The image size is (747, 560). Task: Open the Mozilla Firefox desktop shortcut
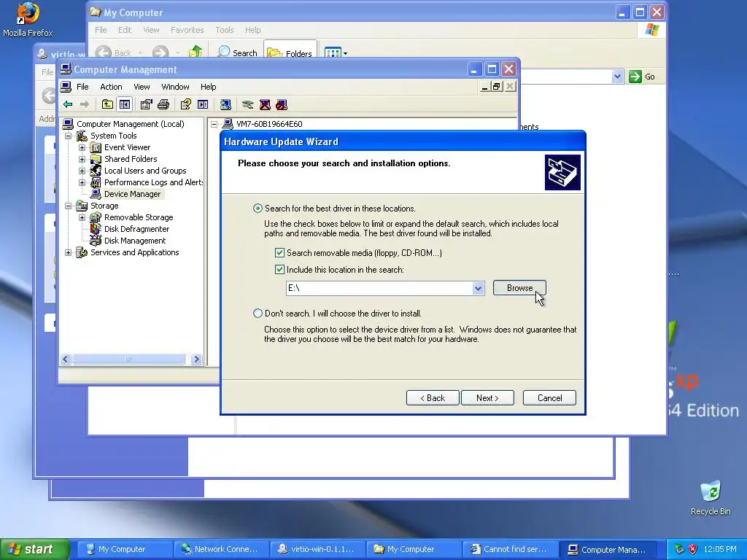[28, 20]
